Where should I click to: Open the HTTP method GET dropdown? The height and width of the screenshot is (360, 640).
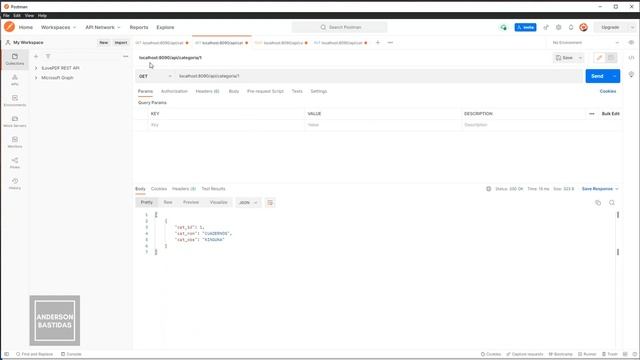[155, 76]
